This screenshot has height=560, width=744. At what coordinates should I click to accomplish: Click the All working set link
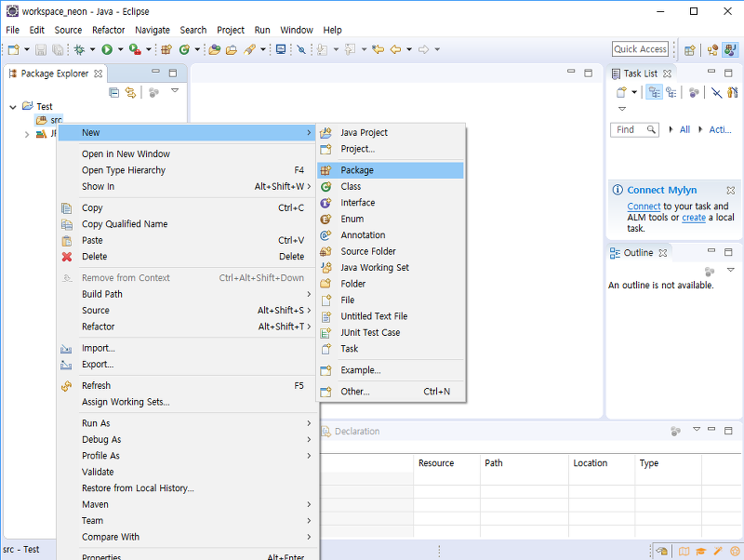[684, 129]
